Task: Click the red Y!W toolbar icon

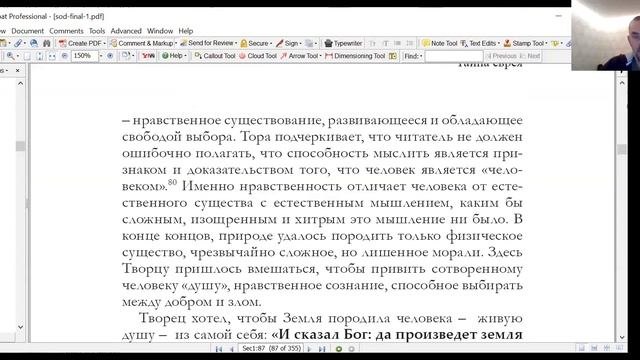Action: [148, 56]
